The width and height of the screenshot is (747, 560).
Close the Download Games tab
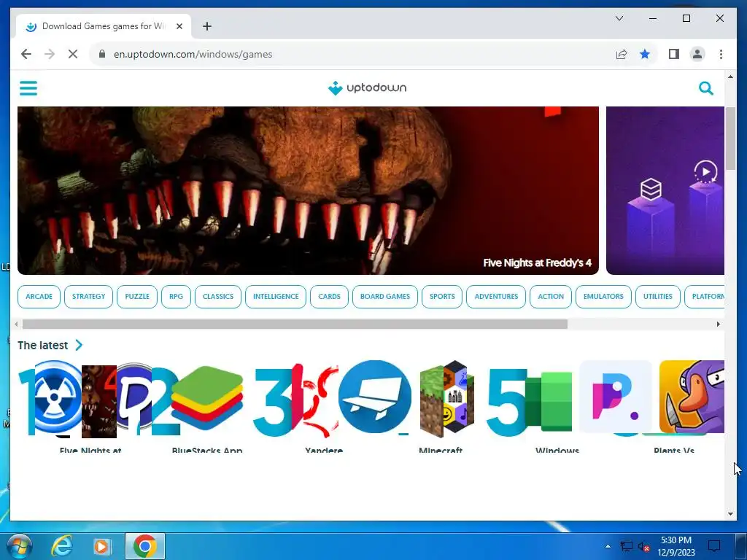click(x=179, y=26)
